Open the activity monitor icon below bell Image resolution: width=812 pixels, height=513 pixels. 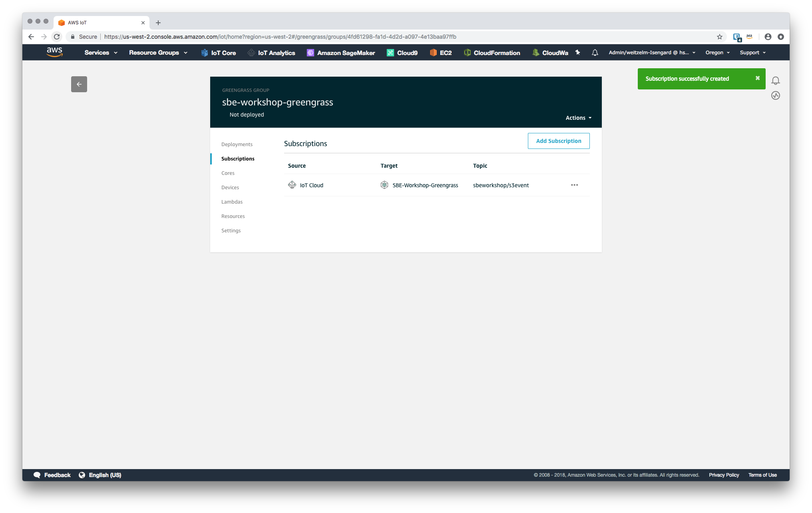(776, 95)
